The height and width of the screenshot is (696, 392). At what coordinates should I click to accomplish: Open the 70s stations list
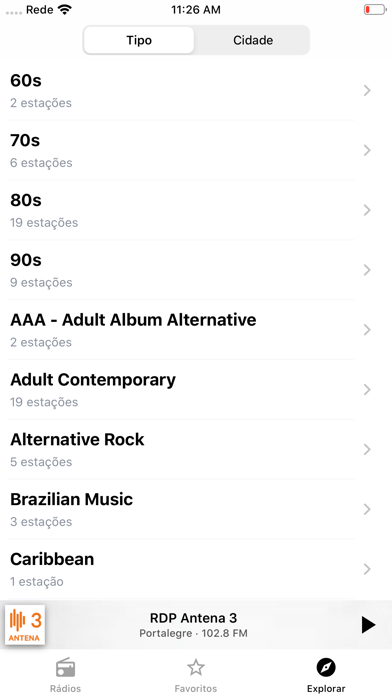[x=196, y=150]
